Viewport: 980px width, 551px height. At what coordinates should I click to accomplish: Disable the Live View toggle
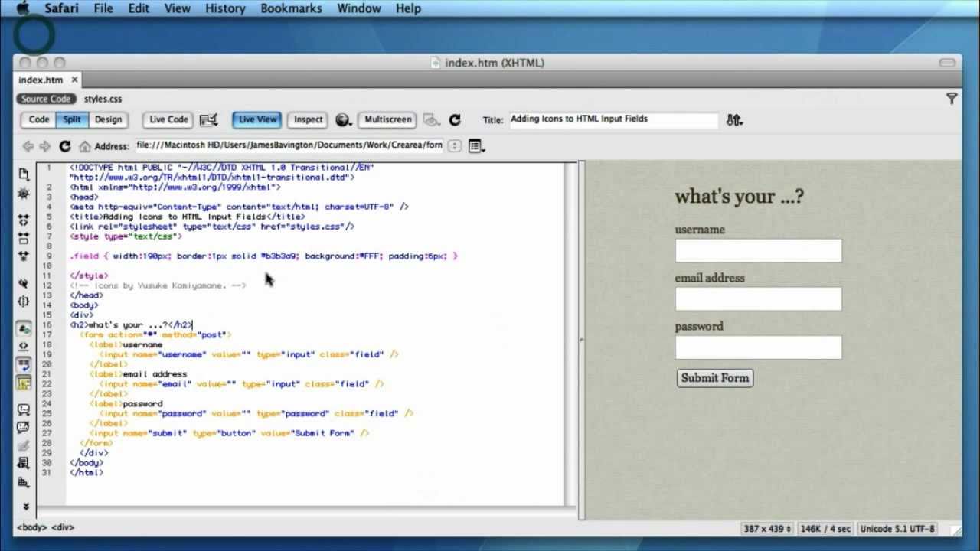pos(256,119)
